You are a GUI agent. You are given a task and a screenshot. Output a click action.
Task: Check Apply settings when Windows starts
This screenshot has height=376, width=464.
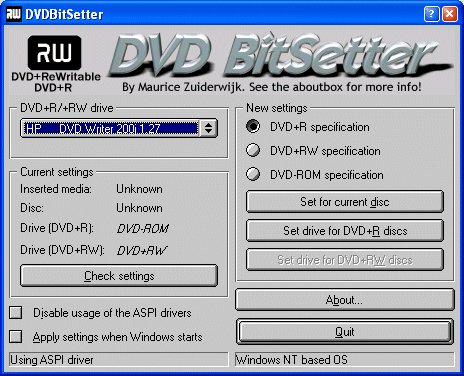tap(16, 337)
